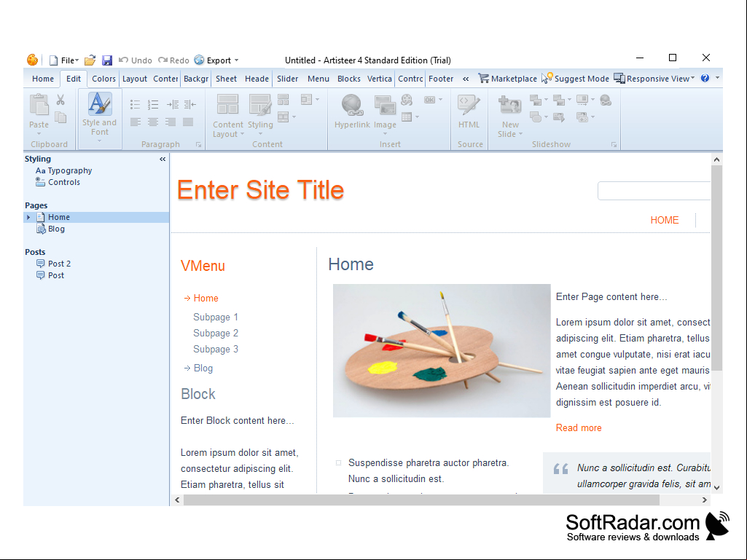Open Subpage 2 in the VMenu

click(215, 334)
